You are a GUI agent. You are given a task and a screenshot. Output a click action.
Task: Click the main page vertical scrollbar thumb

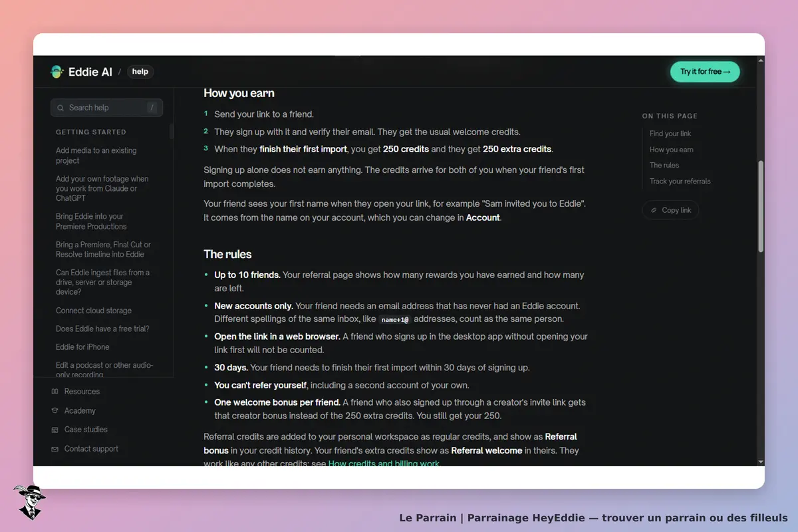(x=761, y=206)
